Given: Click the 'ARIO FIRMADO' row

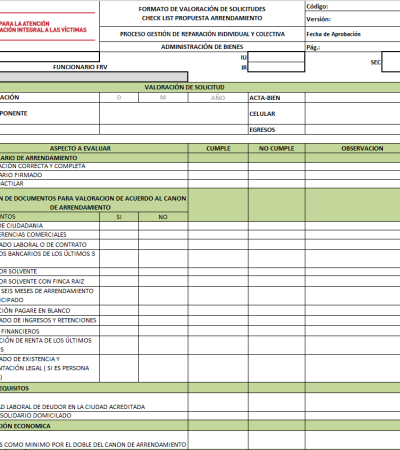Looking at the screenshot, I should [x=94, y=175].
